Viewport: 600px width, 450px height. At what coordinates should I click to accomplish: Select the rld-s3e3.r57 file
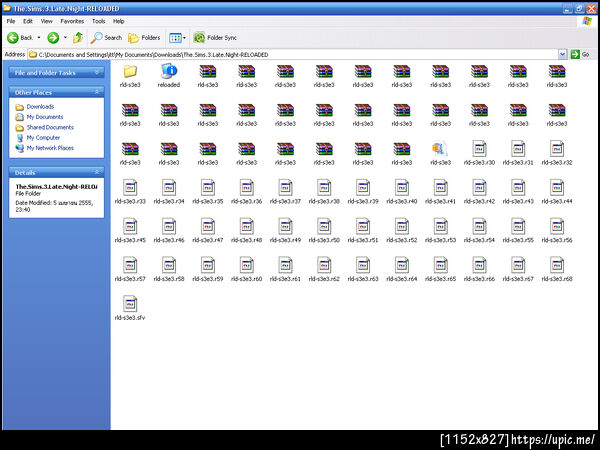tap(130, 270)
